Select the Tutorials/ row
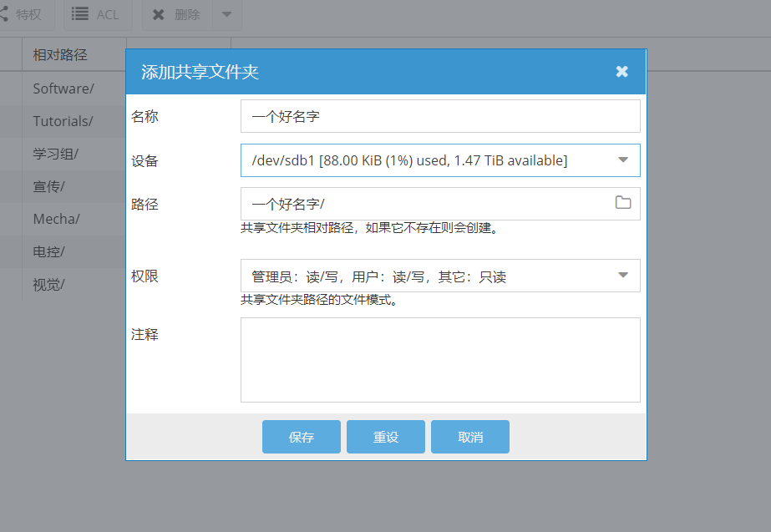Screen dimensions: 771x532 [x=63, y=121]
